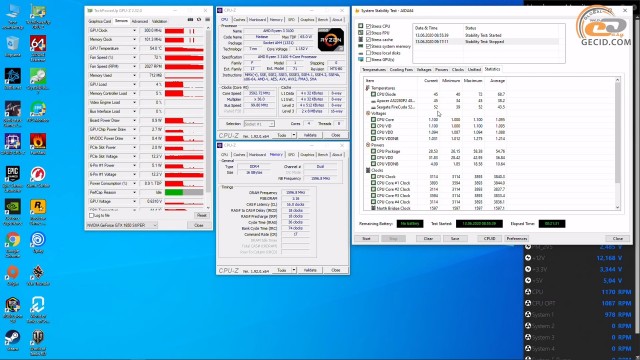
Task: Toggle Stress CPU checkbox
Action: pos(368,26)
